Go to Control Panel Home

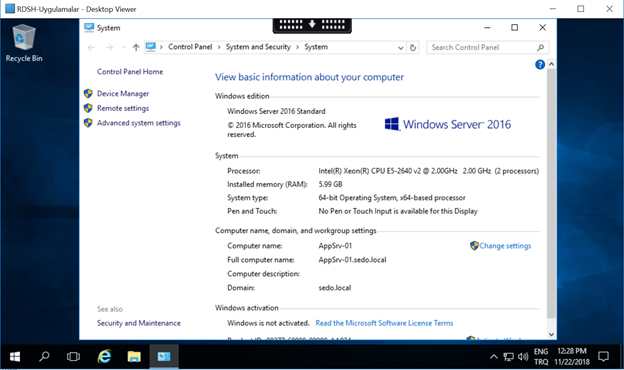[x=130, y=72]
